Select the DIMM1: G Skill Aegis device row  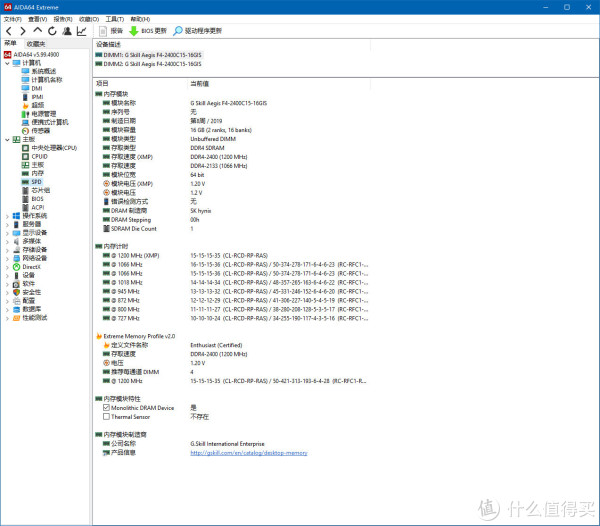[148, 55]
